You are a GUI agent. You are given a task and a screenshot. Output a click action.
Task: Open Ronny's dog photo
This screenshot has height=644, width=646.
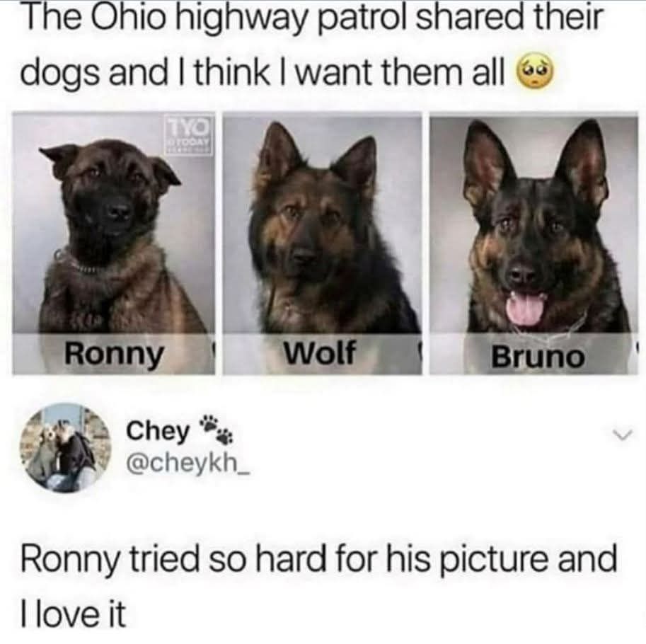coord(114,243)
